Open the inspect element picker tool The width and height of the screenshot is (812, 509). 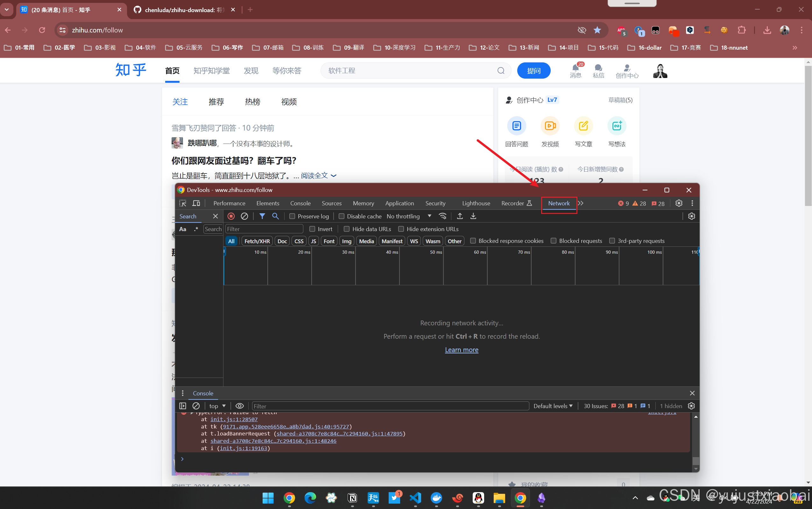coord(183,203)
